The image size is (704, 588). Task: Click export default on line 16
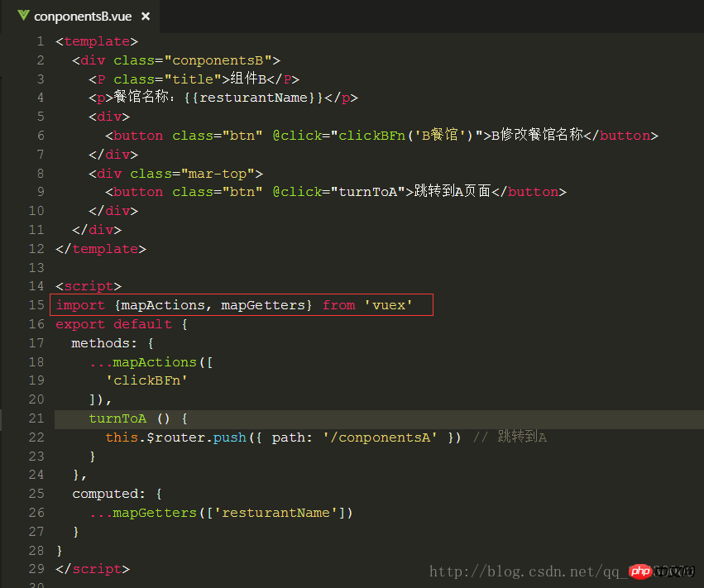pyautogui.click(x=113, y=324)
